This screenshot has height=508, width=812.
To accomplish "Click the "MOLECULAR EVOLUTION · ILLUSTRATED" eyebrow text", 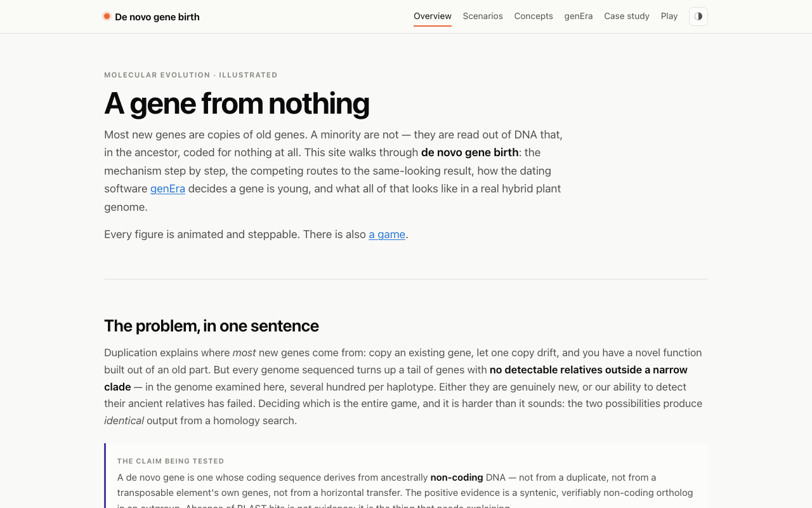I will pos(191,75).
